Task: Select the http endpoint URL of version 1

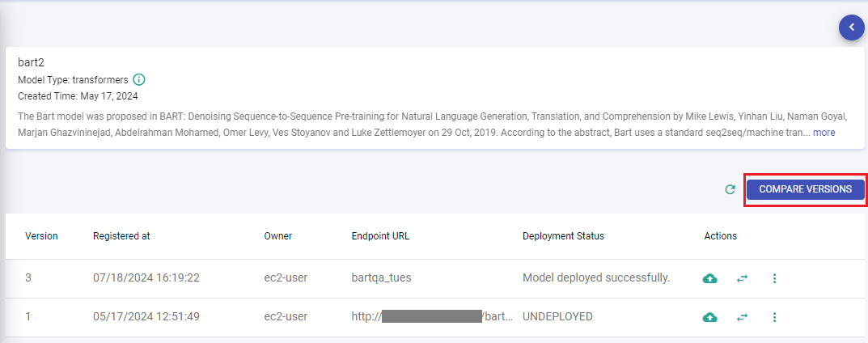Action: coord(433,316)
